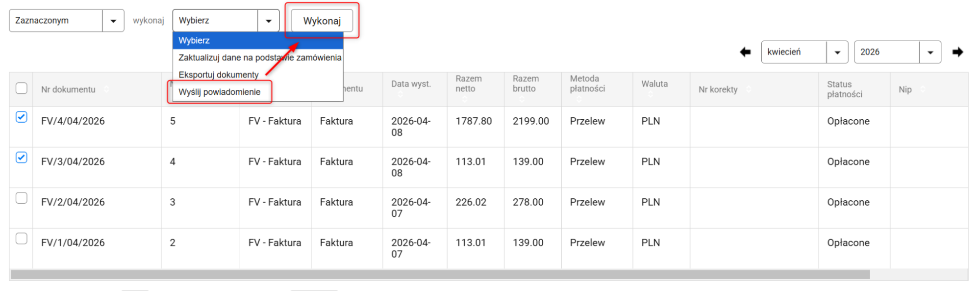Toggle select-all checkbox in table header
Viewport: 980px width, 291px height.
[x=22, y=88]
